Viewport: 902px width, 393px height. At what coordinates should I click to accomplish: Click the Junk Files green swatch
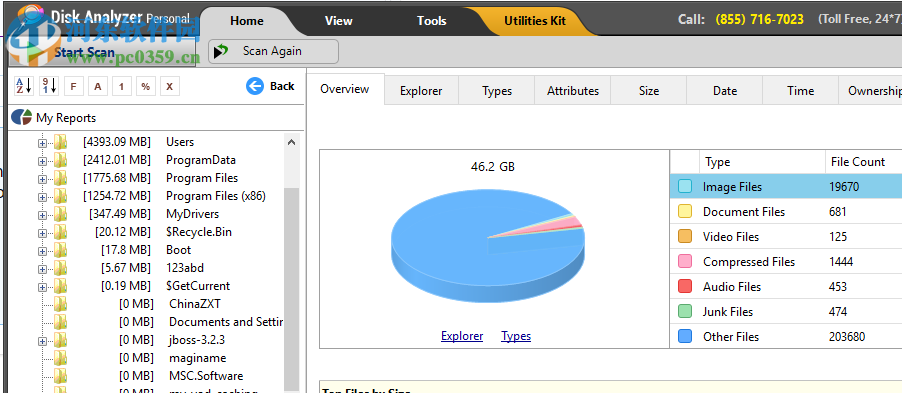coord(685,311)
